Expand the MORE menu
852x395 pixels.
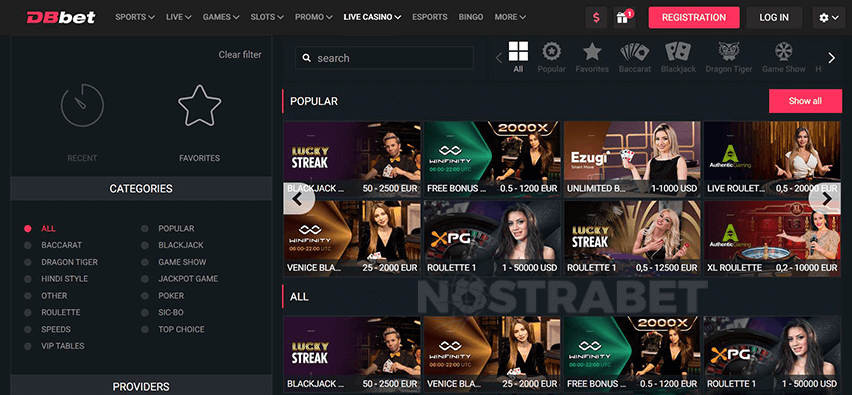(510, 17)
